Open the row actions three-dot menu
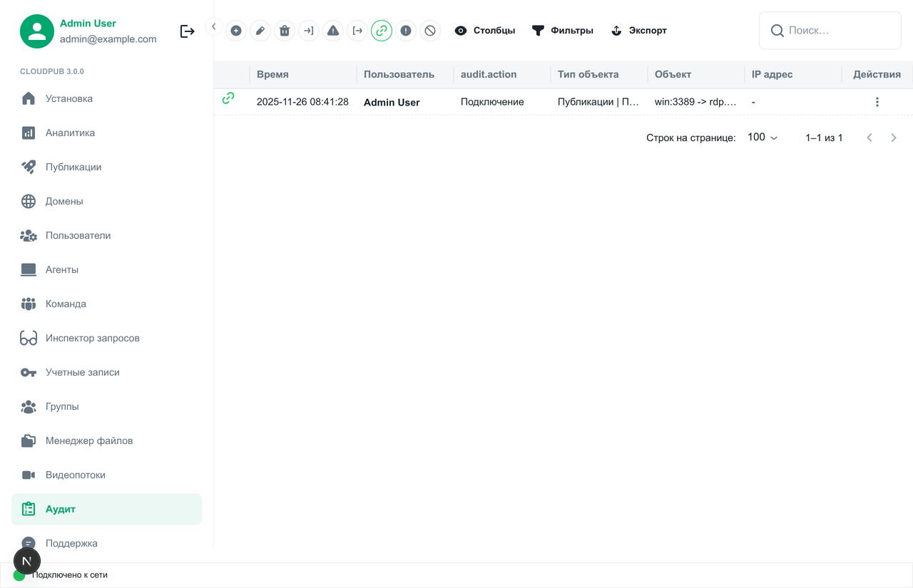Image resolution: width=913 pixels, height=588 pixels. point(877,102)
